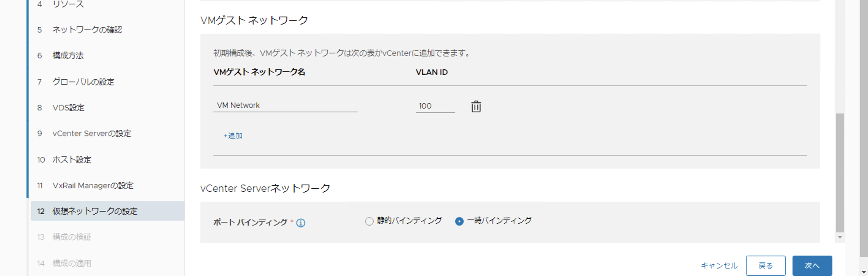Select 一時バインディング radio option
Image resolution: width=868 pixels, height=276 pixels.
coord(459,221)
